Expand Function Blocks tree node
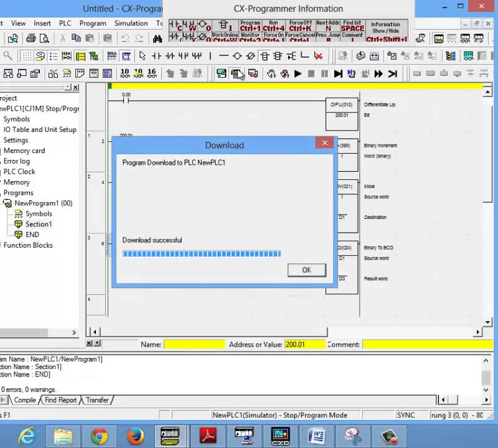498x448 pixels. click(28, 245)
